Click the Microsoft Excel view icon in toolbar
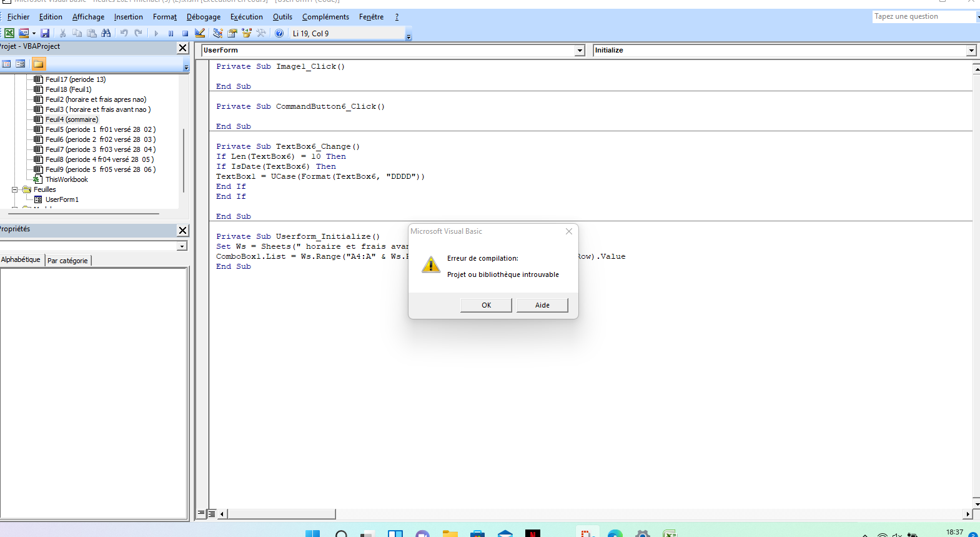 pos(9,33)
